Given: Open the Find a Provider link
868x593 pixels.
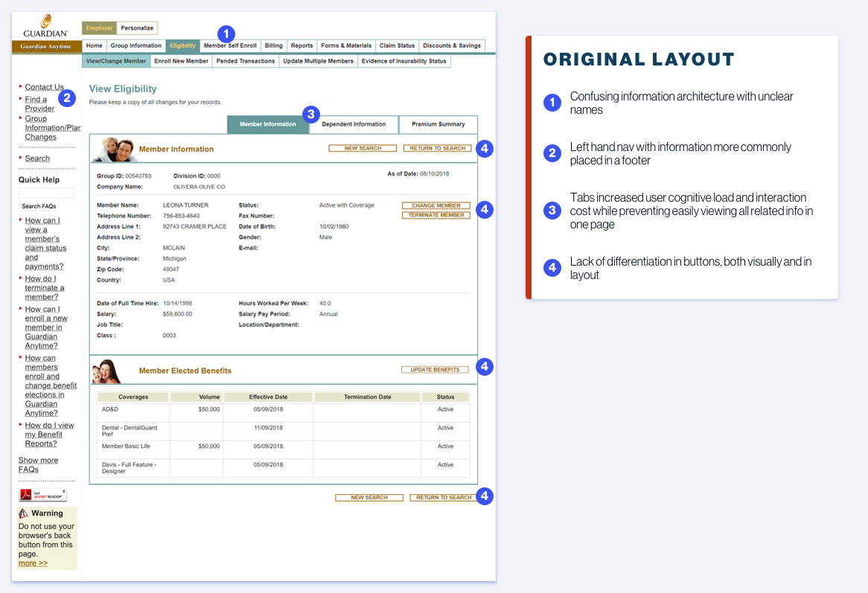Looking at the screenshot, I should coord(39,104).
